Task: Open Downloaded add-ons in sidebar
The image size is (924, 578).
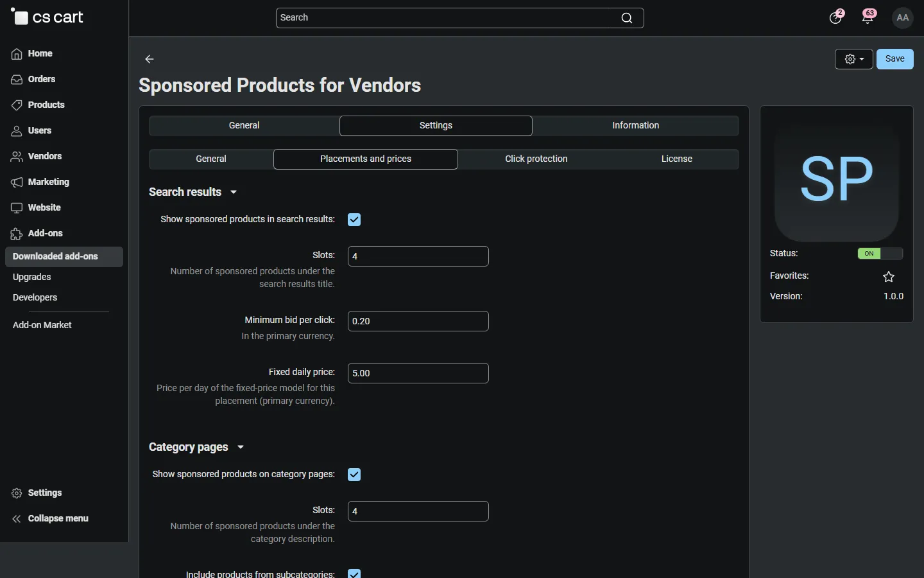Action: pos(64,257)
